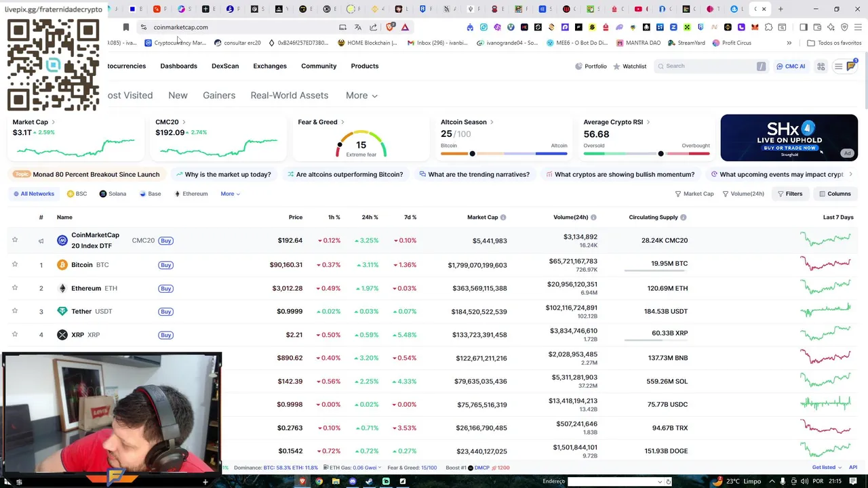Filter by the Solana network
The image size is (868, 488).
[x=113, y=194]
